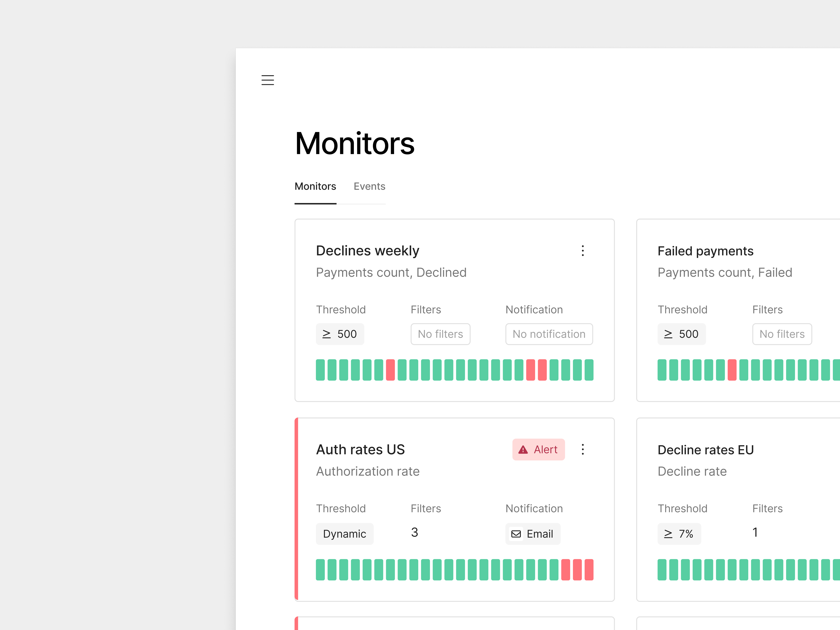This screenshot has width=840, height=630.
Task: Click the first green bar in Decline rates EU
Action: point(662,570)
